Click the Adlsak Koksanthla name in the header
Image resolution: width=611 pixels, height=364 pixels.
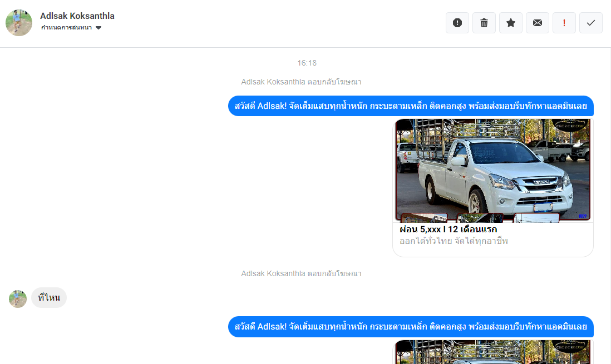pos(77,16)
